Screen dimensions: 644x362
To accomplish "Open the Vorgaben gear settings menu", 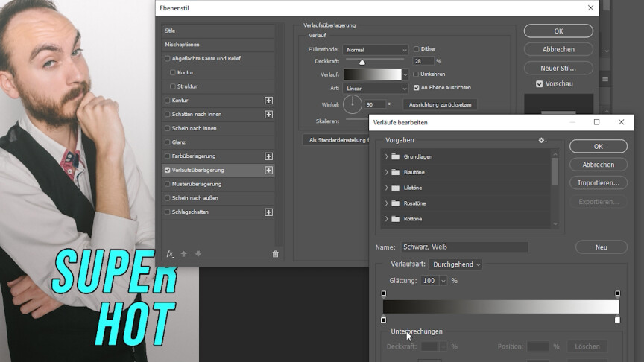I will click(x=542, y=140).
